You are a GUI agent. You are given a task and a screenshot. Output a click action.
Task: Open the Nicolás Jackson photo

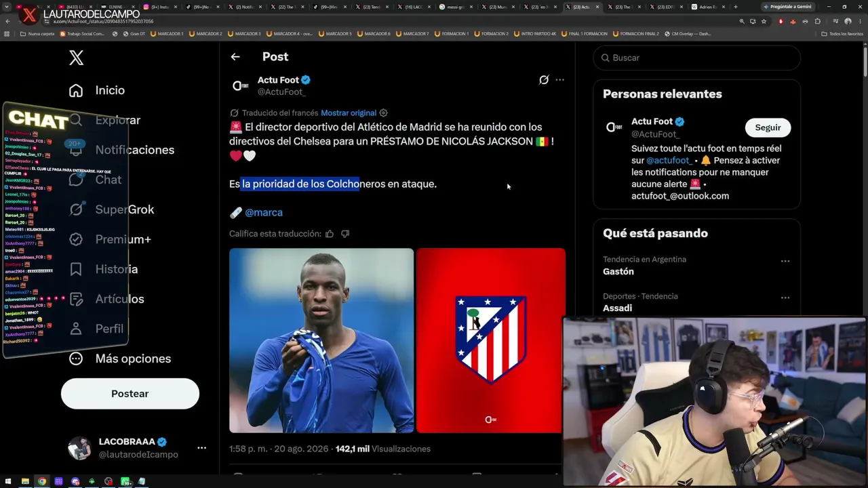(x=321, y=340)
